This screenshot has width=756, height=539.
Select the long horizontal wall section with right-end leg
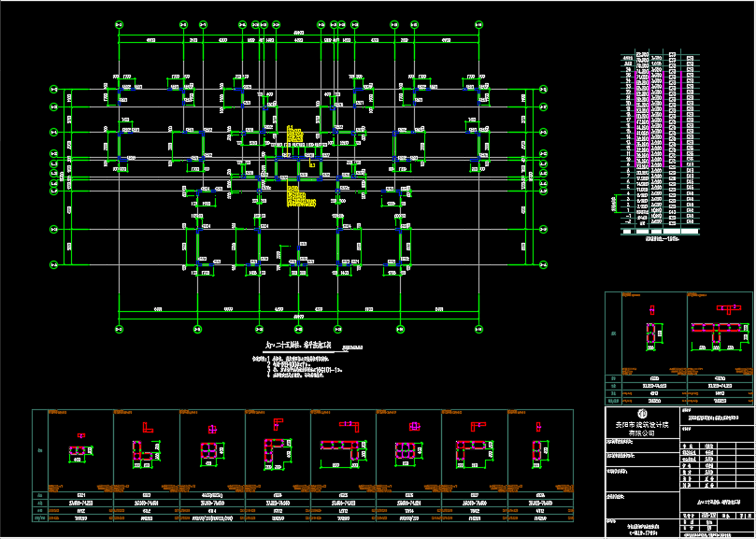click(x=343, y=453)
